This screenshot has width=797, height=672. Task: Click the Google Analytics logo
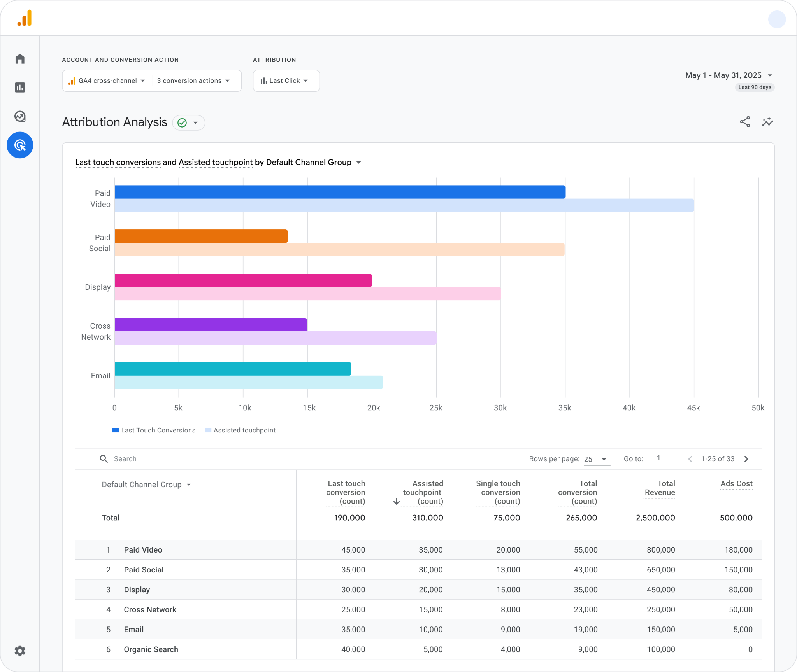(x=24, y=17)
